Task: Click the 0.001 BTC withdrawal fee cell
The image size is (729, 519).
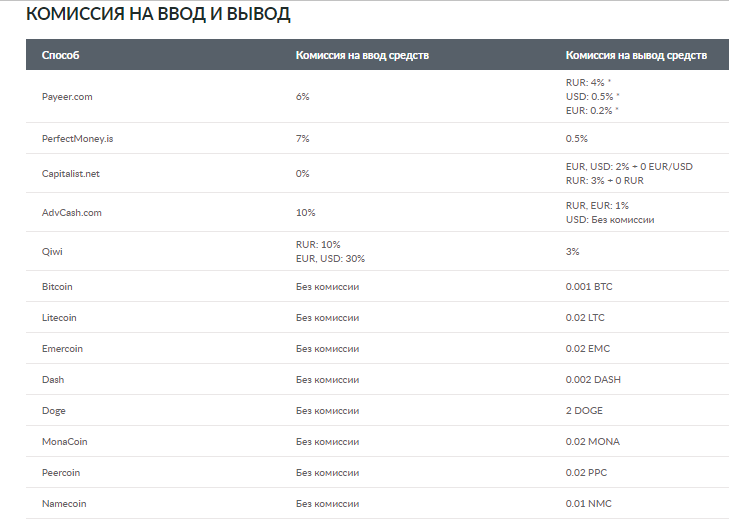Action: point(589,287)
